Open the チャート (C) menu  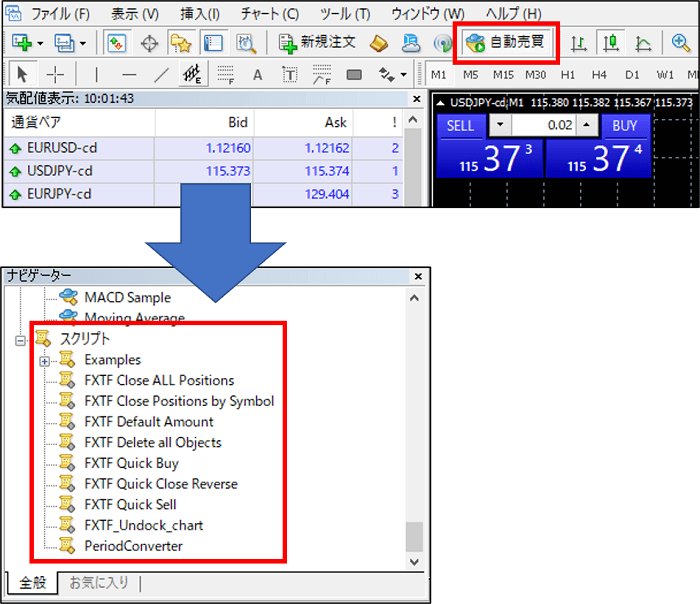pyautogui.click(x=270, y=14)
